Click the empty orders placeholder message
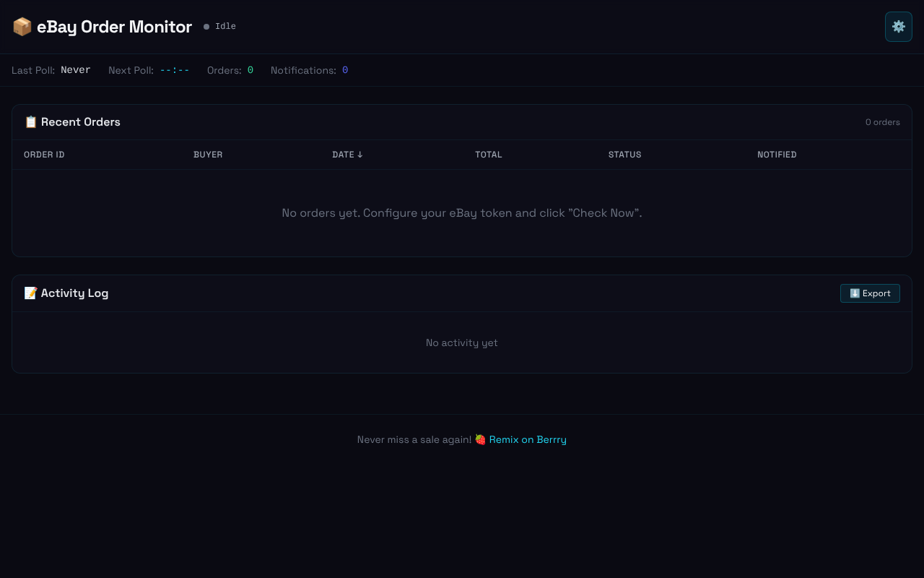The height and width of the screenshot is (578, 924). tap(461, 212)
